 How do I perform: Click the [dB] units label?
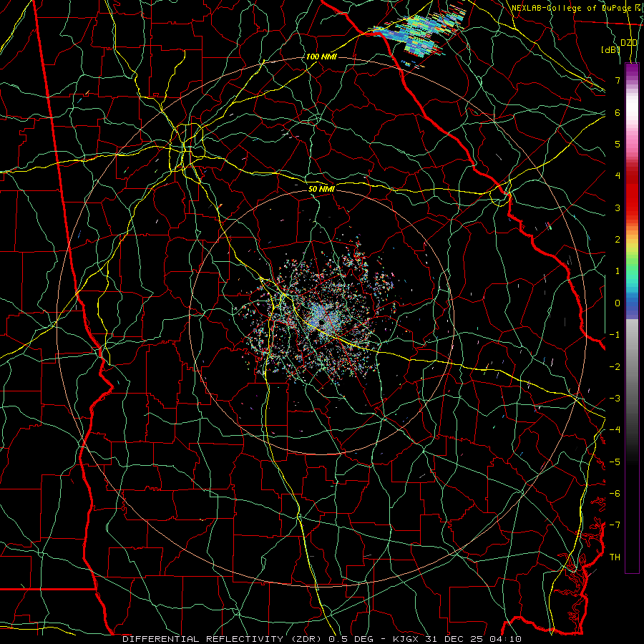tap(611, 50)
